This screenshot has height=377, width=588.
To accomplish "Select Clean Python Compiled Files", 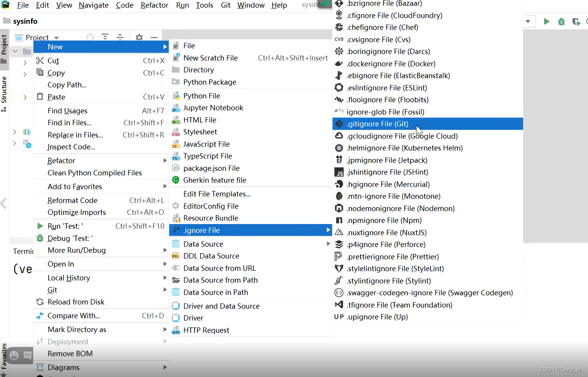I will tap(101, 173).
